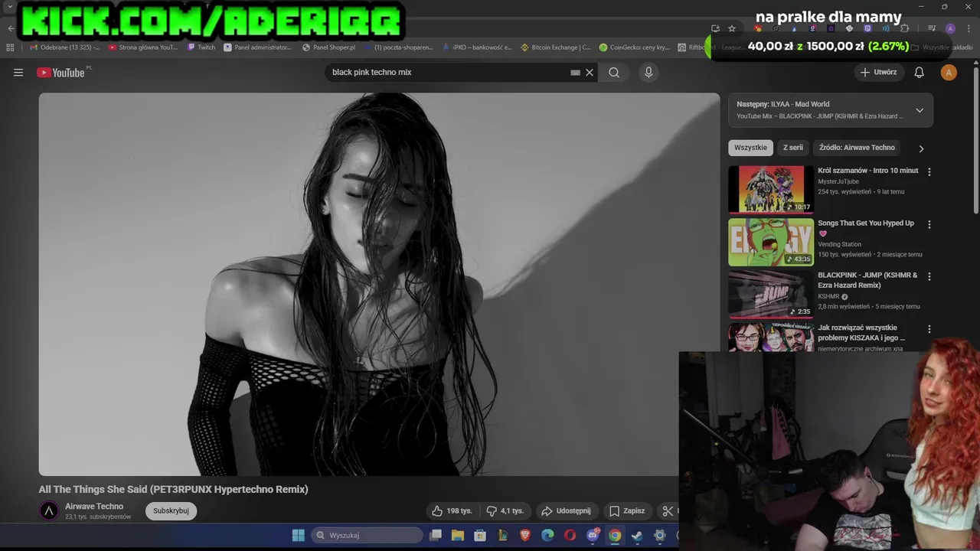The width and height of the screenshot is (980, 551).
Task: Open BLACKPINK JUMP remix thumbnail
Action: 771,294
